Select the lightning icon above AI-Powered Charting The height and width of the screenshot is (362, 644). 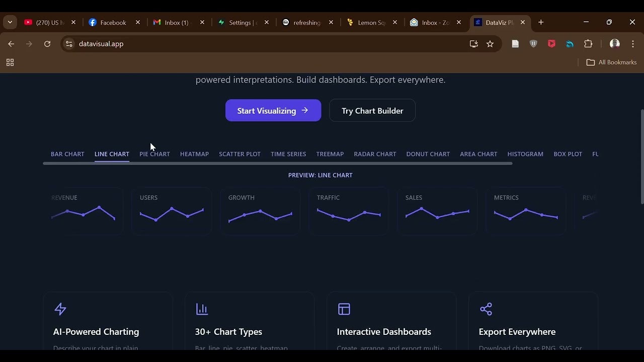60,309
